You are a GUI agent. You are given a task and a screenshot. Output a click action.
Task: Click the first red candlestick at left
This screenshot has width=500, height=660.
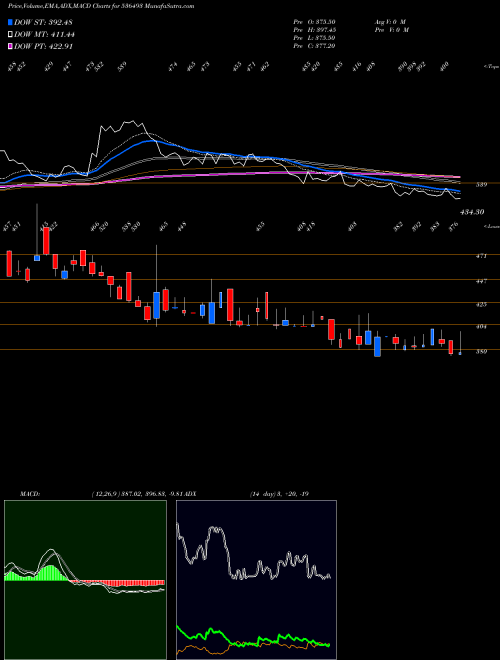9,264
